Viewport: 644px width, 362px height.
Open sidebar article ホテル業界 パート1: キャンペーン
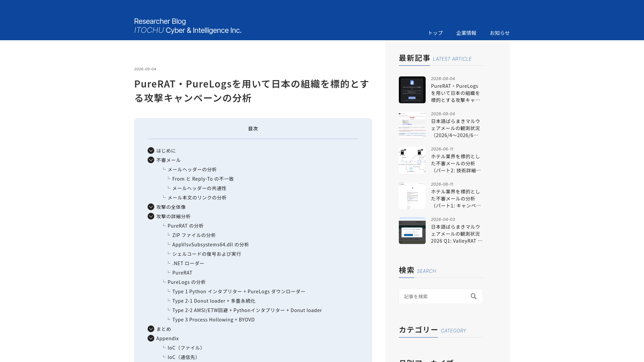[456, 198]
